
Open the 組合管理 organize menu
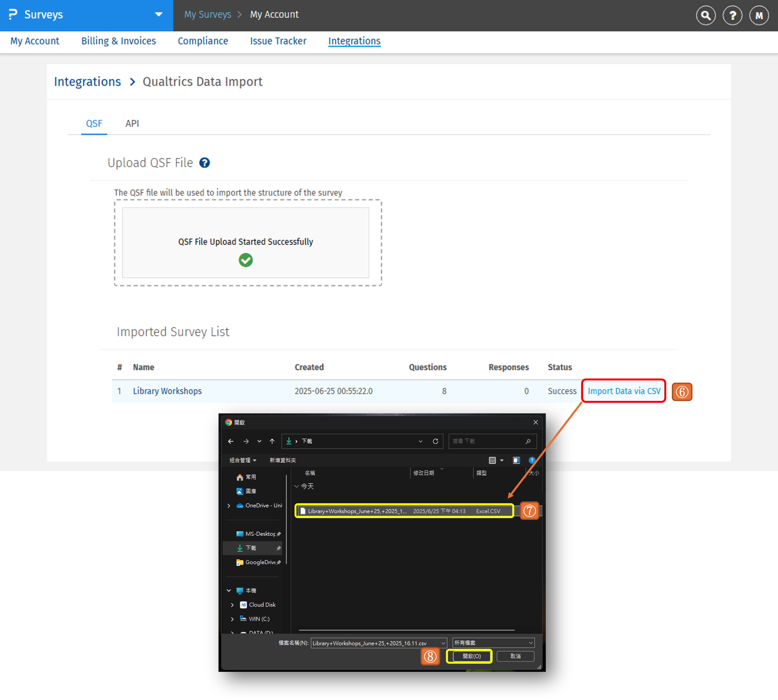pos(243,460)
